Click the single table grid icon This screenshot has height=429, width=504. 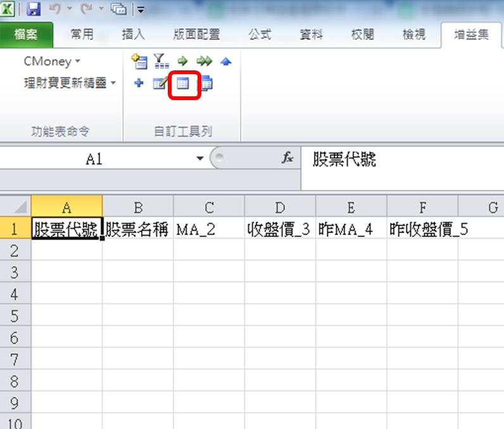pos(183,84)
